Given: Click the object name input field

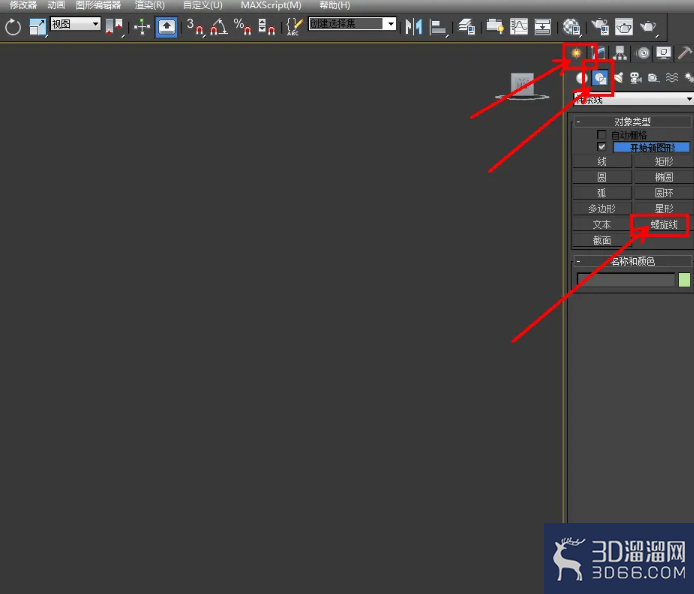Looking at the screenshot, I should (626, 280).
